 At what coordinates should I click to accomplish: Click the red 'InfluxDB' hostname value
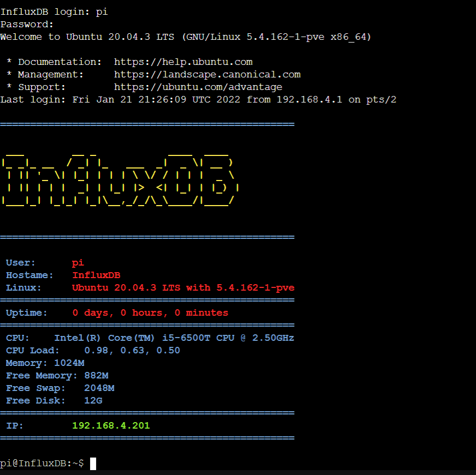pos(96,275)
